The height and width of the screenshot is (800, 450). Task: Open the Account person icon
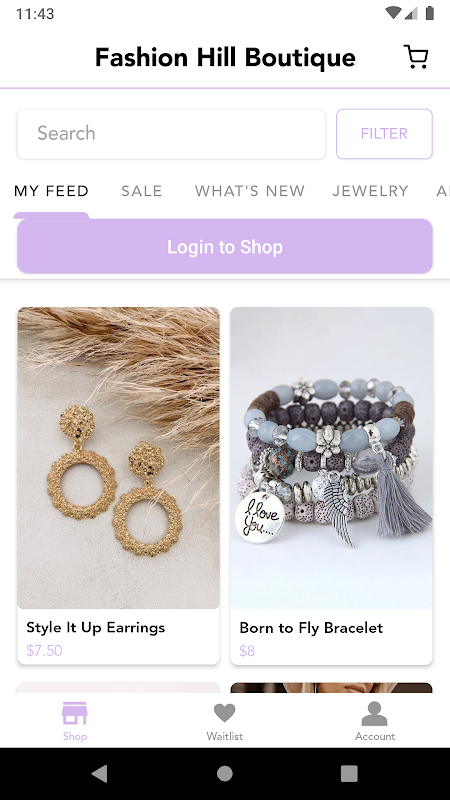[374, 713]
